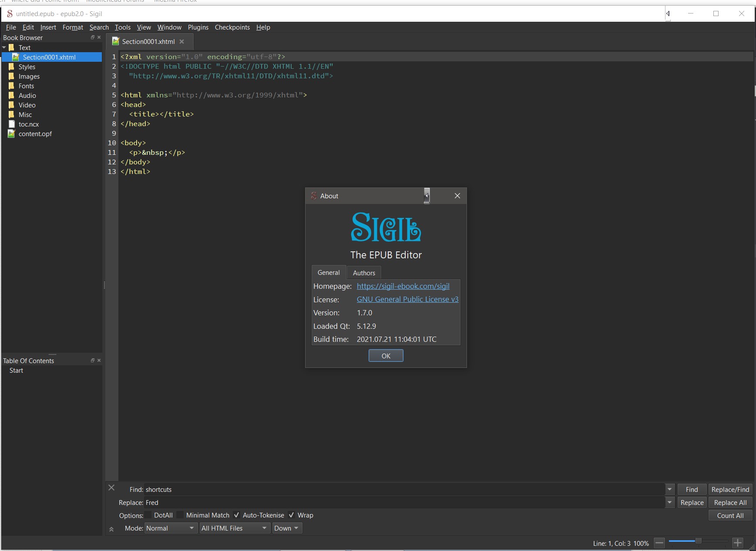The height and width of the screenshot is (551, 756).
Task: Collapse the Text folder in Book Browser
Action: 4,47
